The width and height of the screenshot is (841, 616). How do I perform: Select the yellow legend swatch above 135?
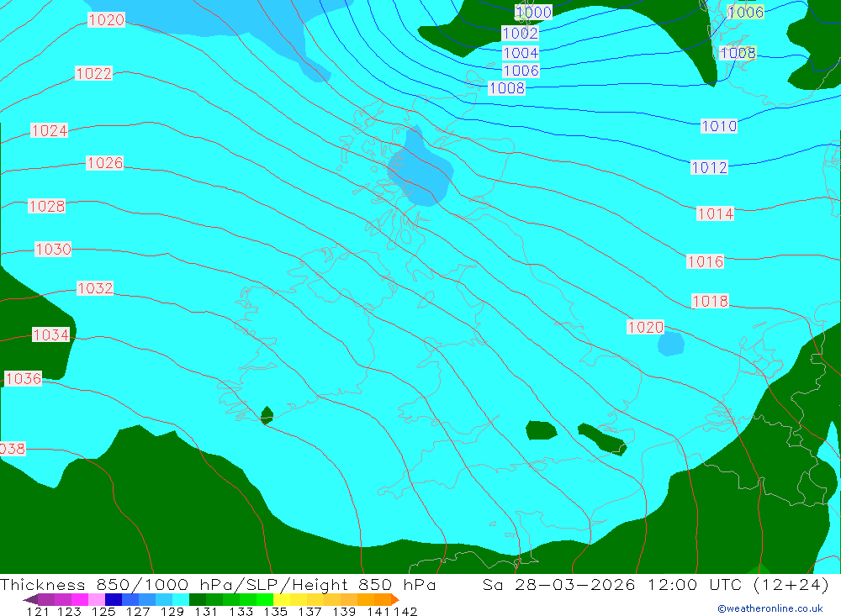pyautogui.click(x=282, y=599)
